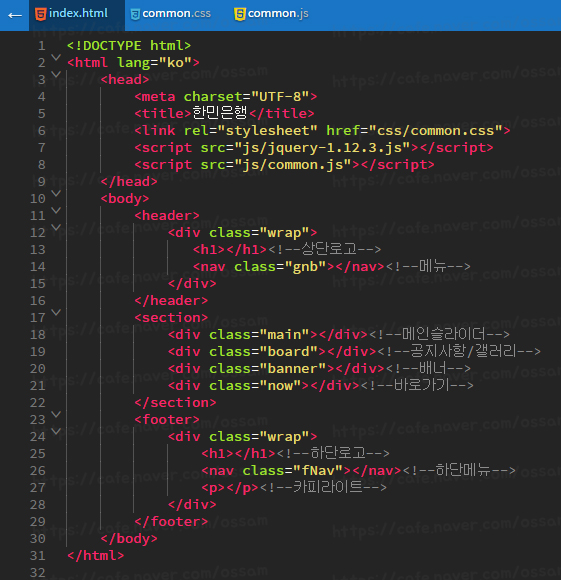This screenshot has height=580, width=561.
Task: Click line number 32 in the gutter
Action: pos(38,573)
